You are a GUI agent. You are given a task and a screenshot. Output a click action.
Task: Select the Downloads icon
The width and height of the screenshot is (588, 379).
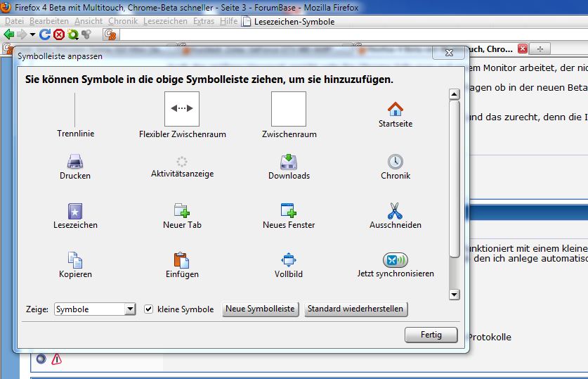(289, 161)
